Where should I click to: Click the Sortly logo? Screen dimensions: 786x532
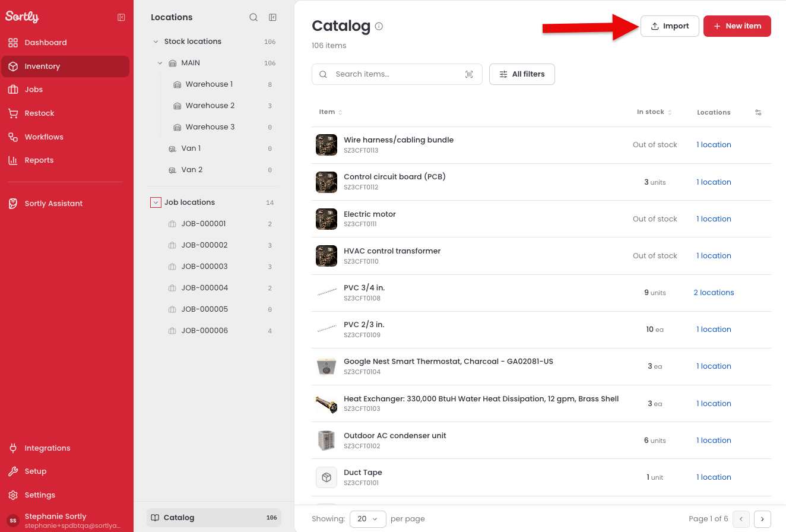[x=22, y=17]
